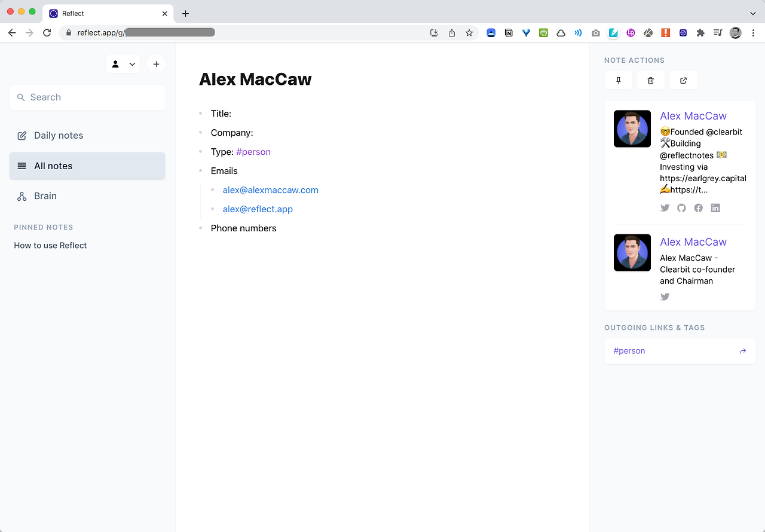The height and width of the screenshot is (532, 765).
Task: Place cursor on the Company: line
Action: (x=232, y=133)
